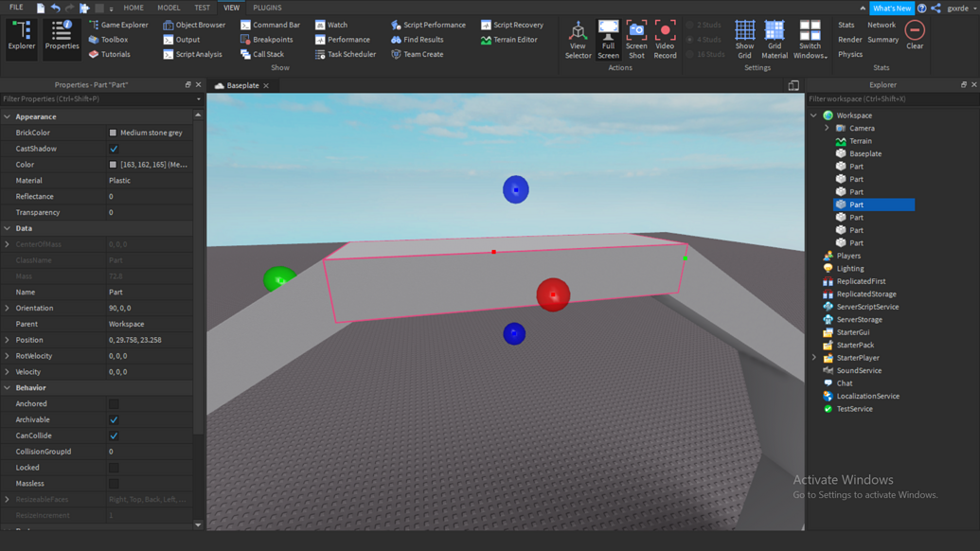Viewport: 980px width, 551px height.
Task: Toggle Grid Material
Action: coord(775,40)
